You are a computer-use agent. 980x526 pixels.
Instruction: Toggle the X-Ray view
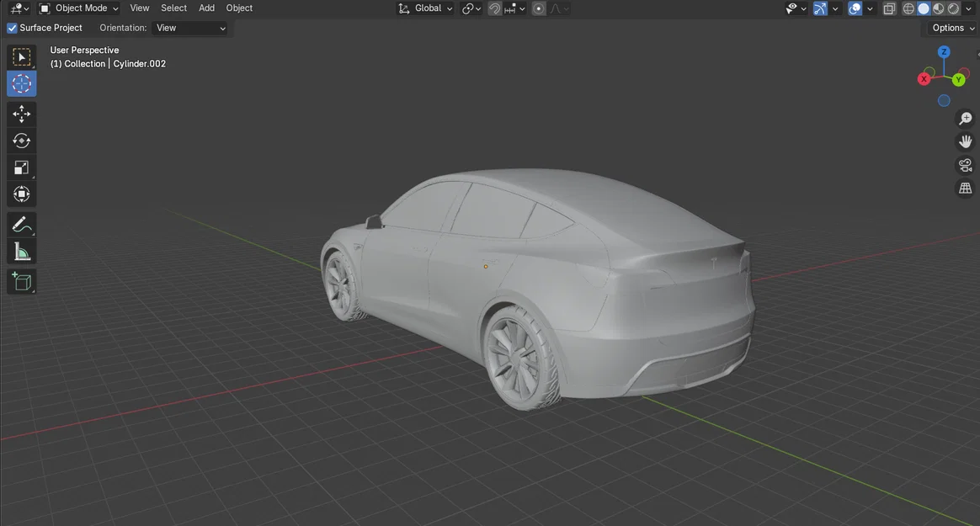point(889,8)
